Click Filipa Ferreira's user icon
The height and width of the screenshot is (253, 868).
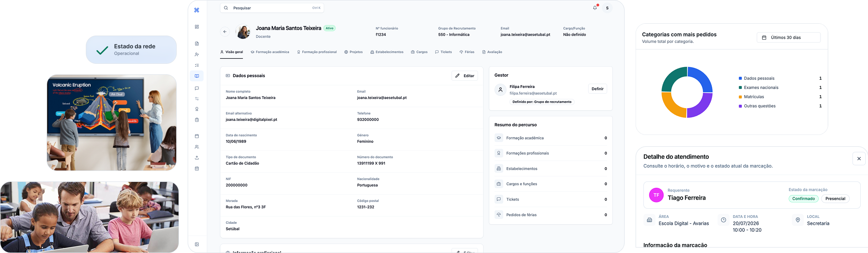500,90
